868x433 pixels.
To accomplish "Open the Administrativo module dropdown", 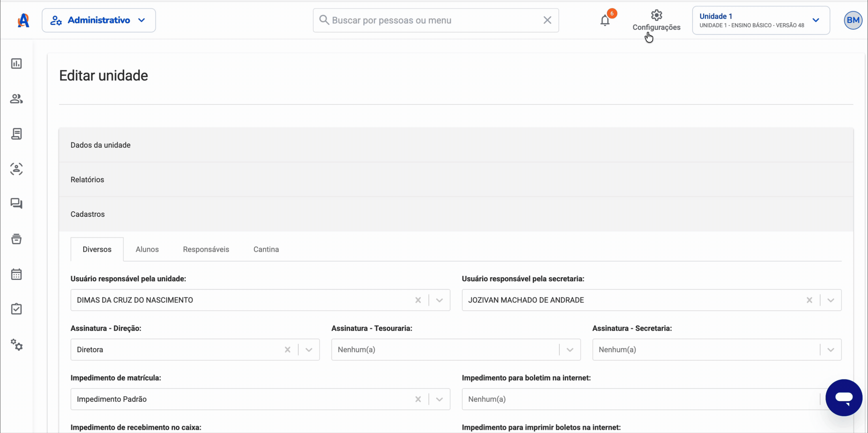I will [x=99, y=20].
